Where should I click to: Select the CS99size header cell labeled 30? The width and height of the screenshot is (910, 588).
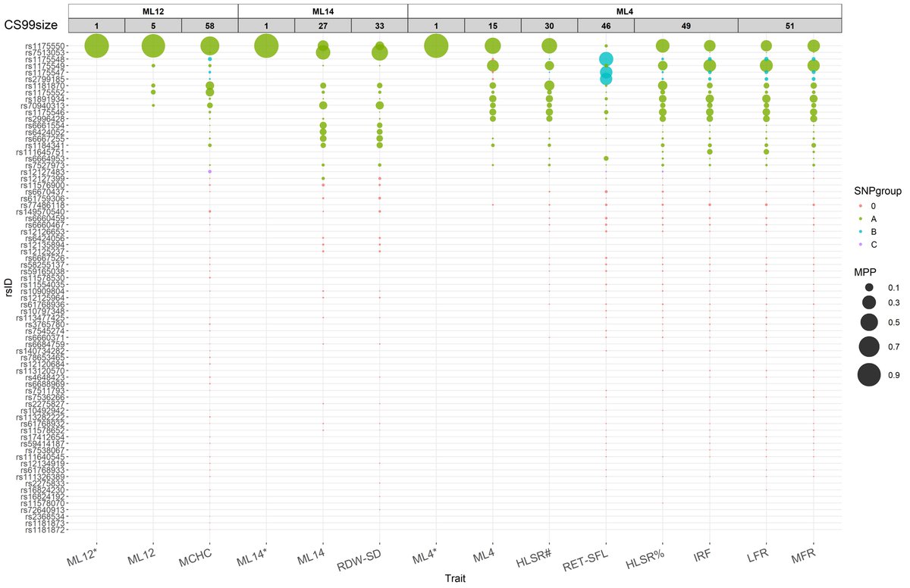(549, 25)
